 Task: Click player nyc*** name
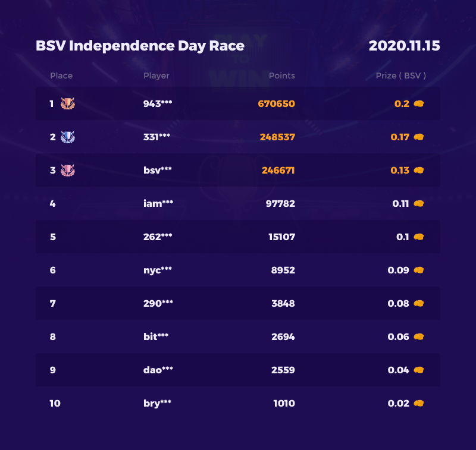(158, 270)
